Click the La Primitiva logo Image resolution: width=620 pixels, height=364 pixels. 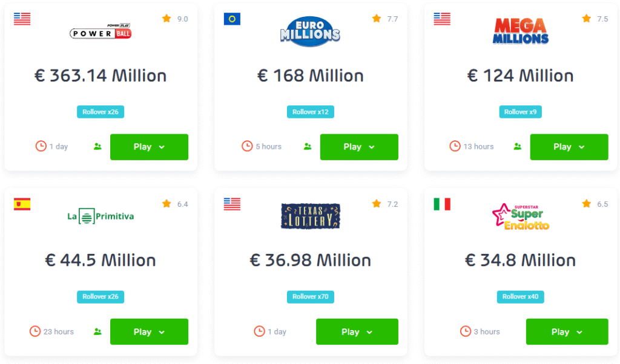click(x=101, y=216)
